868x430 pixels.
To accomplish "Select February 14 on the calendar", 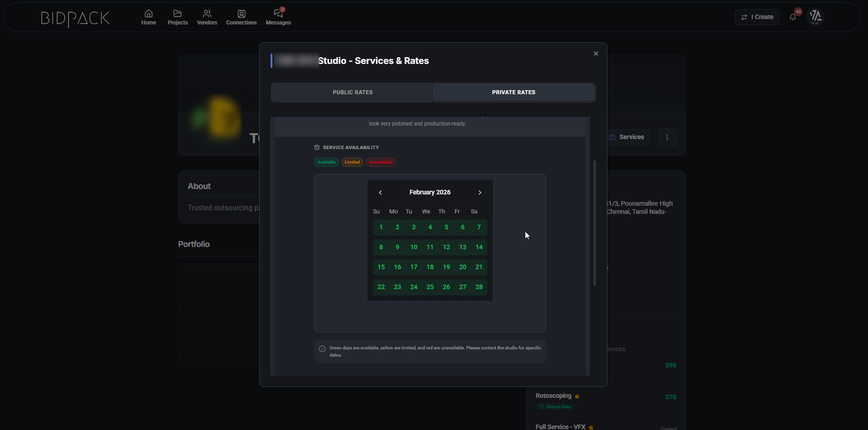I will tap(479, 247).
